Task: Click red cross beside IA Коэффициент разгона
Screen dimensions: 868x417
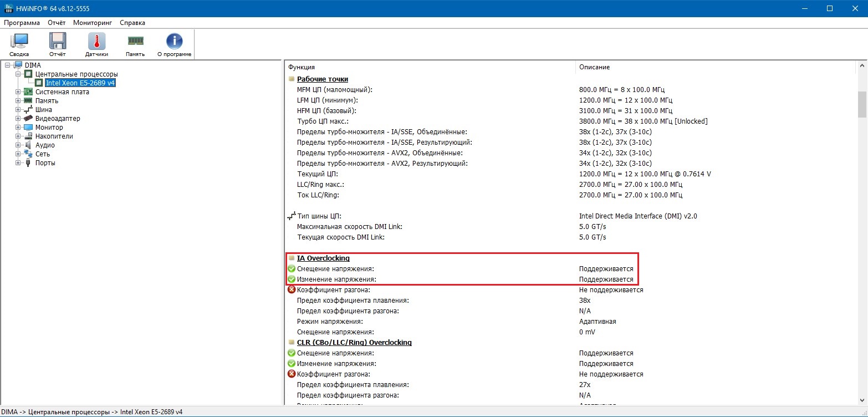Action: click(292, 290)
